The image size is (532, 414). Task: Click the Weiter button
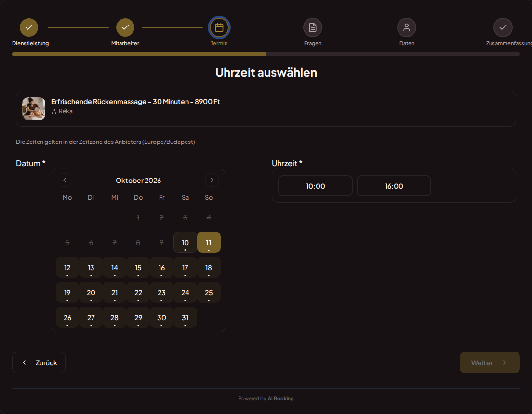(490, 362)
